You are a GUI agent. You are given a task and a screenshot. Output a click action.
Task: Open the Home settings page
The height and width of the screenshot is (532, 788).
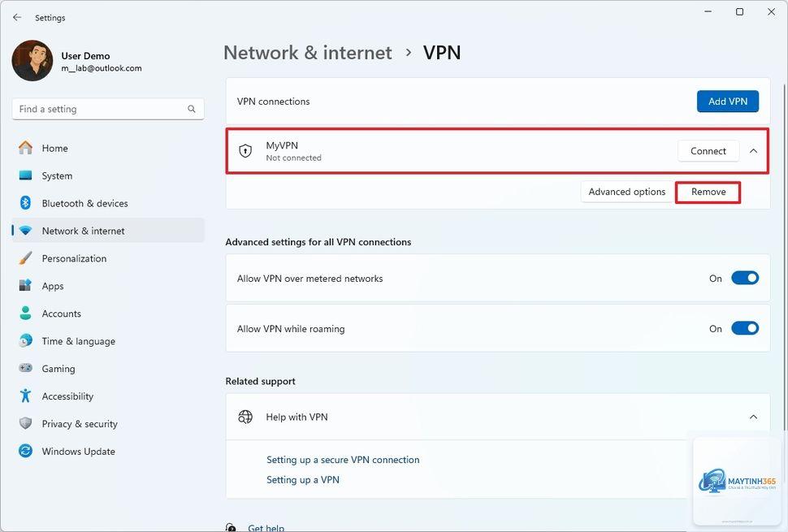coord(108,148)
